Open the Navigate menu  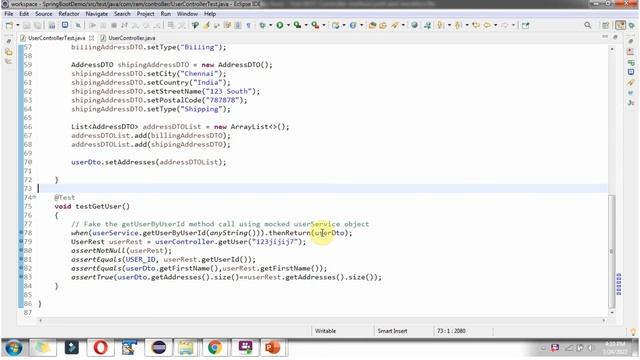tap(97, 14)
